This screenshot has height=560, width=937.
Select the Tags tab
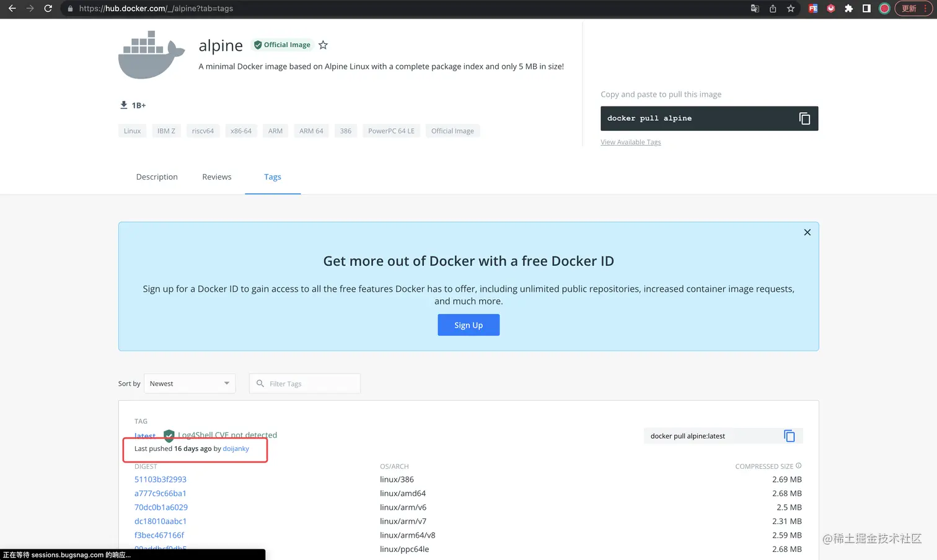273,177
